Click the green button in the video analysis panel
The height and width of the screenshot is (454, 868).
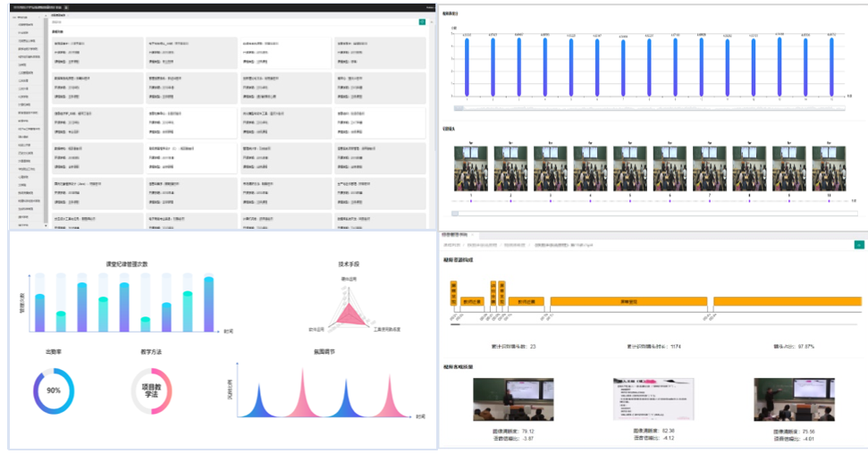pyautogui.click(x=859, y=244)
